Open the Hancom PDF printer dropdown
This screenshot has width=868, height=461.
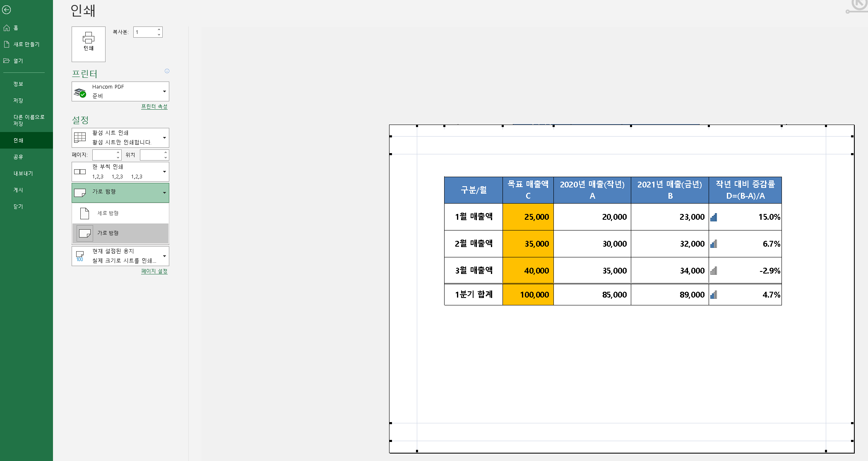164,91
